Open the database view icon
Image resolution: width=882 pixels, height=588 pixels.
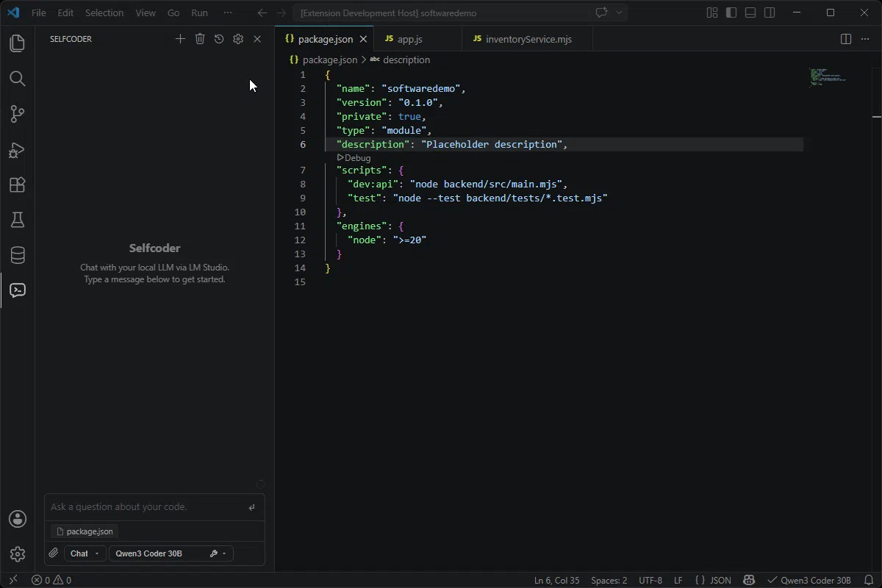tap(17, 255)
